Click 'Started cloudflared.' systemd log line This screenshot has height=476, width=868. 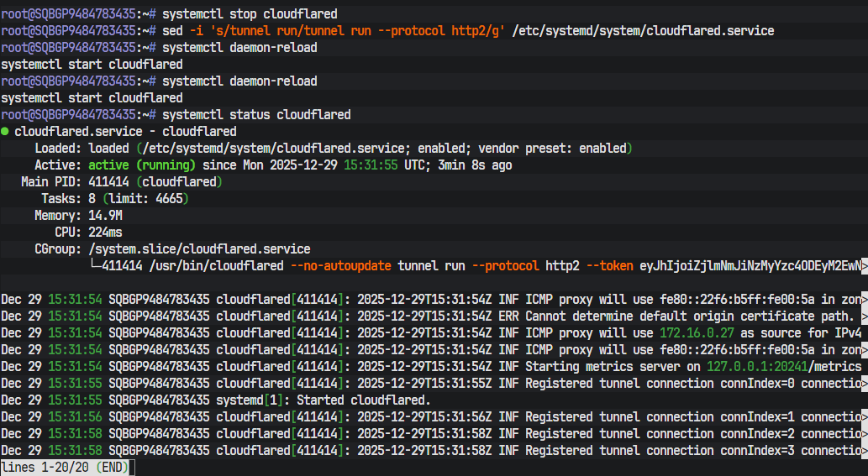215,400
